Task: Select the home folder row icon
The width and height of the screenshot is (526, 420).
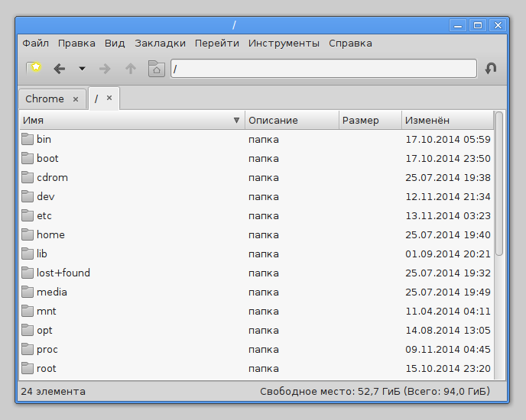Action: click(28, 234)
